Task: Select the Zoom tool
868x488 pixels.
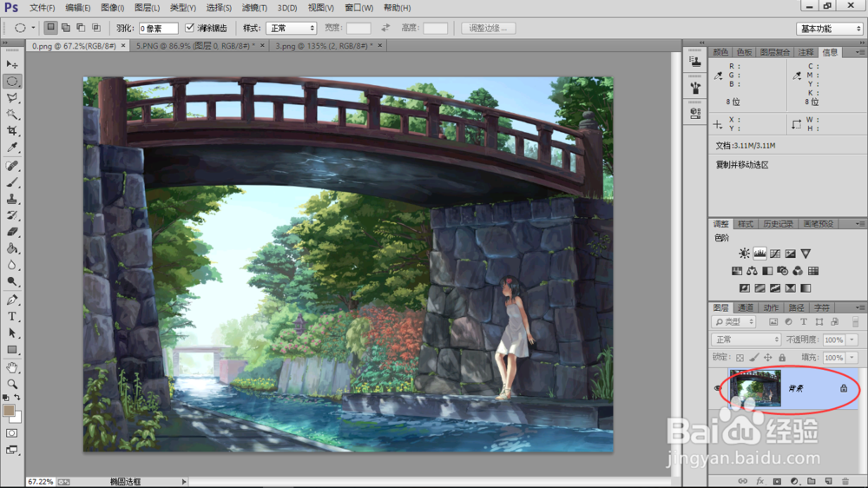Action: point(12,384)
